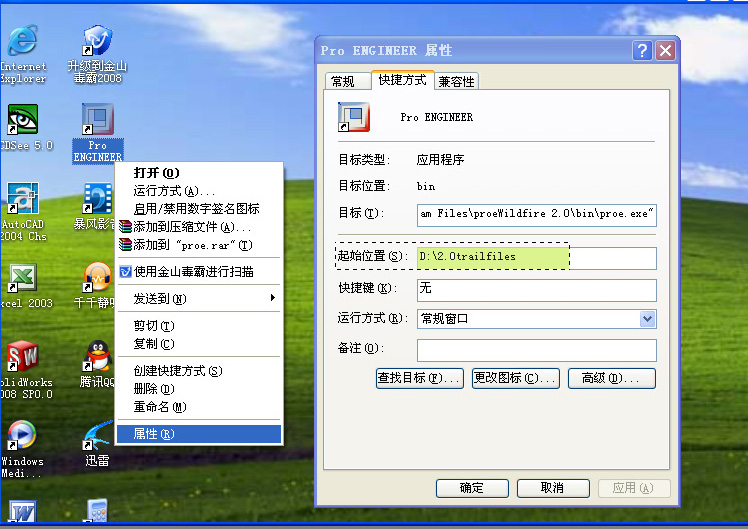Viewport: 748px width, 529px height.
Task: Select the 暴风影音 media player icon
Action: click(98, 198)
